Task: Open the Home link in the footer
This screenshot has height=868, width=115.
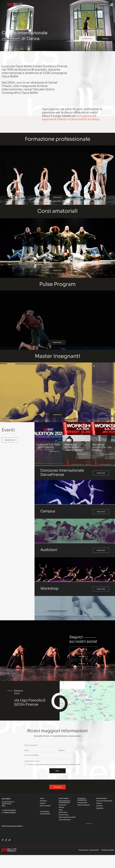Action: (42, 798)
